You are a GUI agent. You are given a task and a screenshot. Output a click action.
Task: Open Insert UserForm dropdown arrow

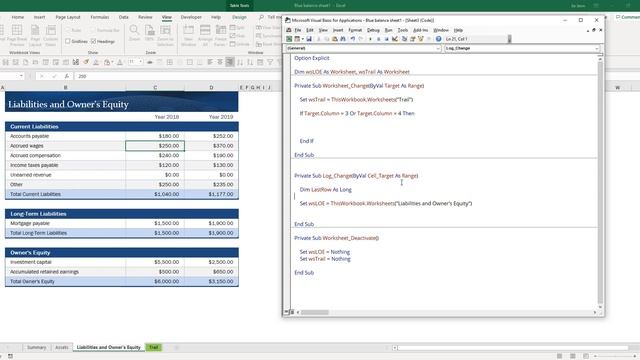pos(303,39)
